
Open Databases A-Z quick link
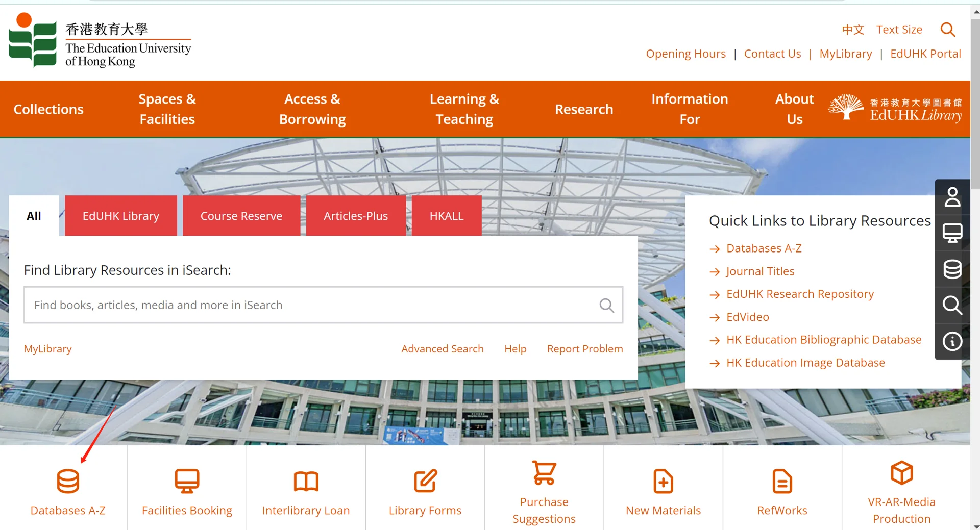(764, 248)
